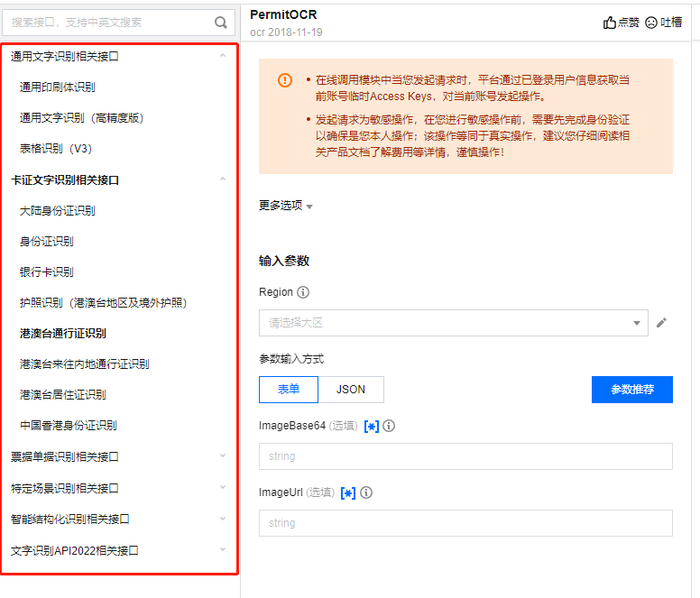Expand 特定场景识别相关接口 group

[223, 487]
